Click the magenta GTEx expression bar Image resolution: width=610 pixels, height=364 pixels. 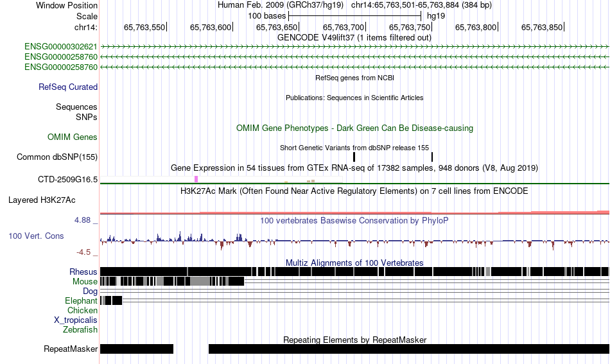tap(196, 179)
